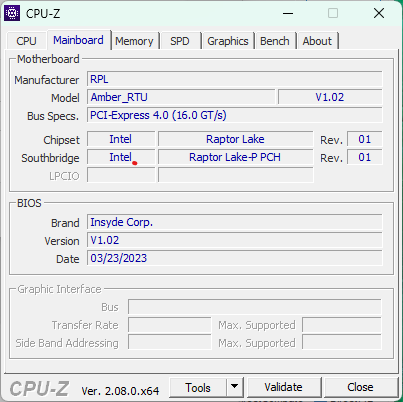This screenshot has width=403, height=402.
Task: Click the Model field showing Amber_RTU
Action: [181, 97]
